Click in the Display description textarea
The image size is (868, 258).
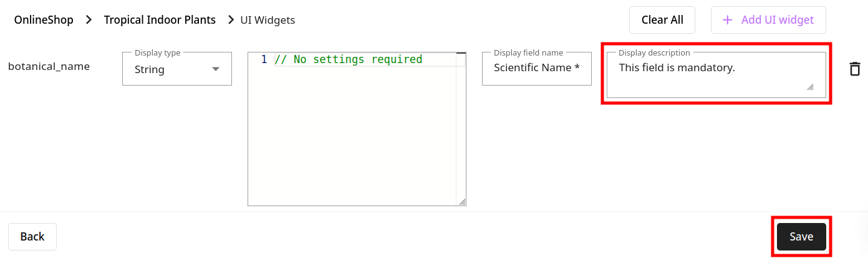point(716,75)
